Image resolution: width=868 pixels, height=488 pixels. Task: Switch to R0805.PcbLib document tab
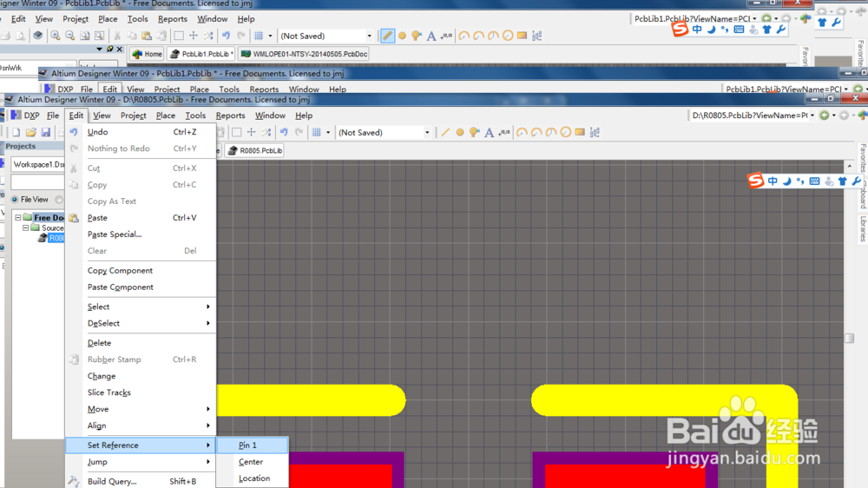254,151
